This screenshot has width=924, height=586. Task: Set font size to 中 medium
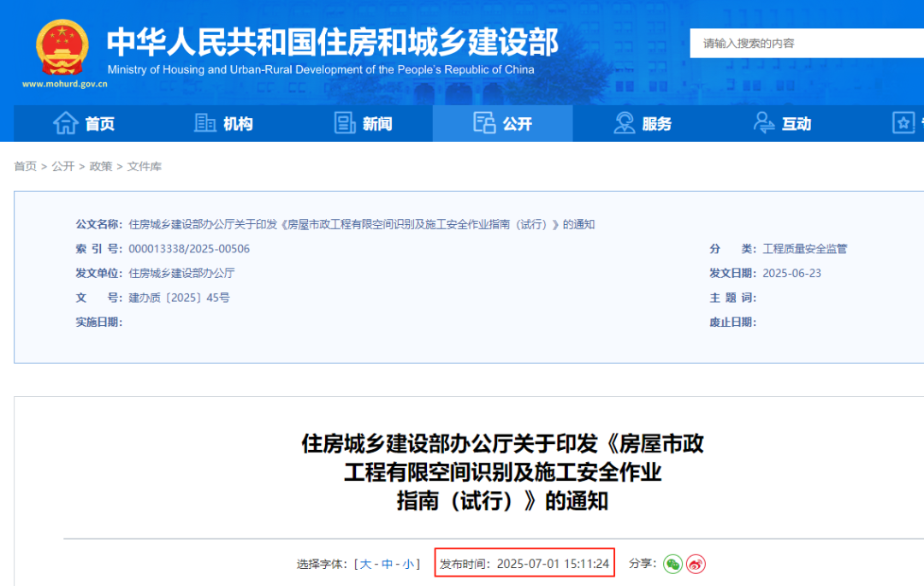[x=387, y=564]
